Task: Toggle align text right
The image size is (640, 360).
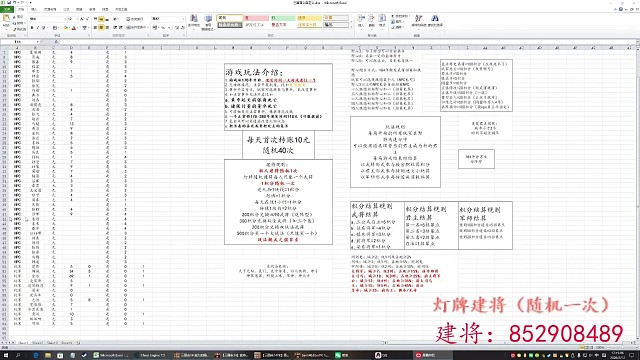Action: [x=107, y=28]
